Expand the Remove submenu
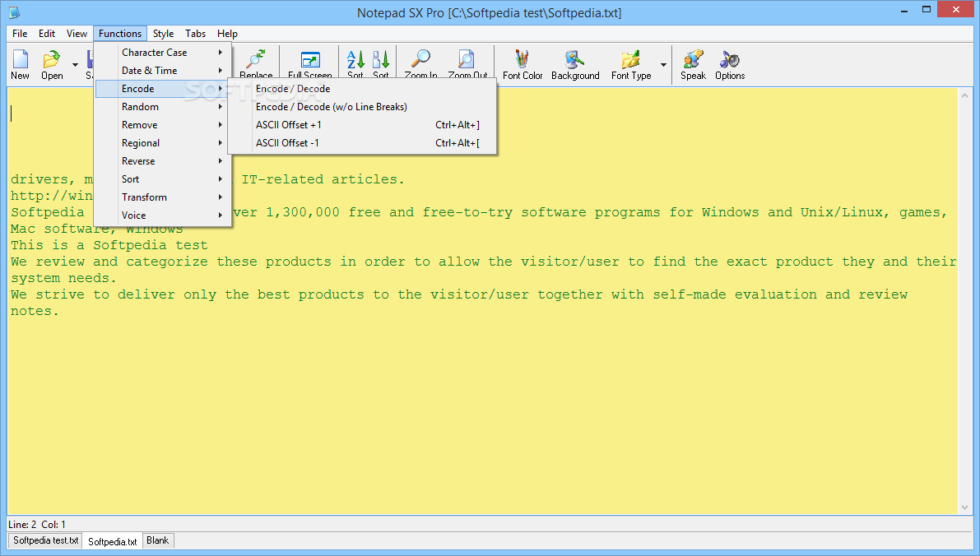 tap(162, 125)
